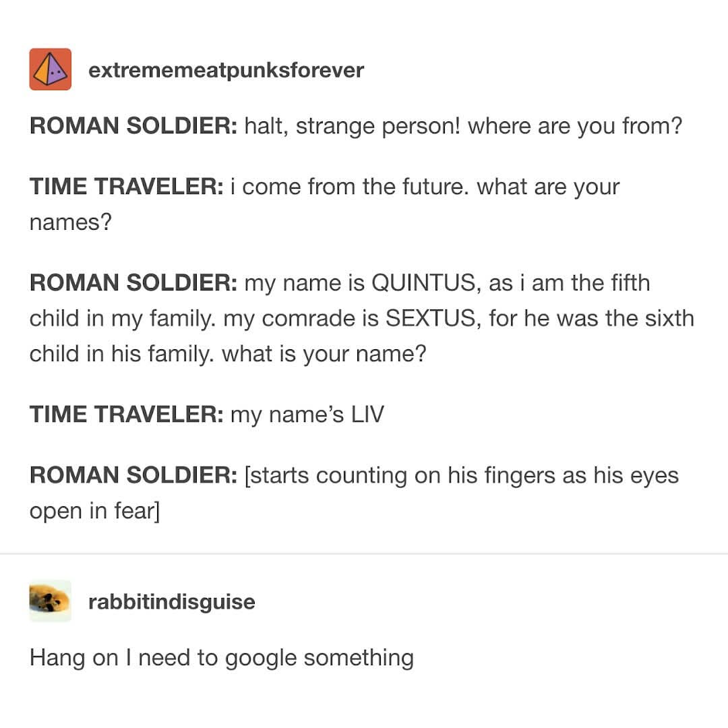The image size is (728, 728).
Task: Click the name LIV in the post
Action: (367, 415)
